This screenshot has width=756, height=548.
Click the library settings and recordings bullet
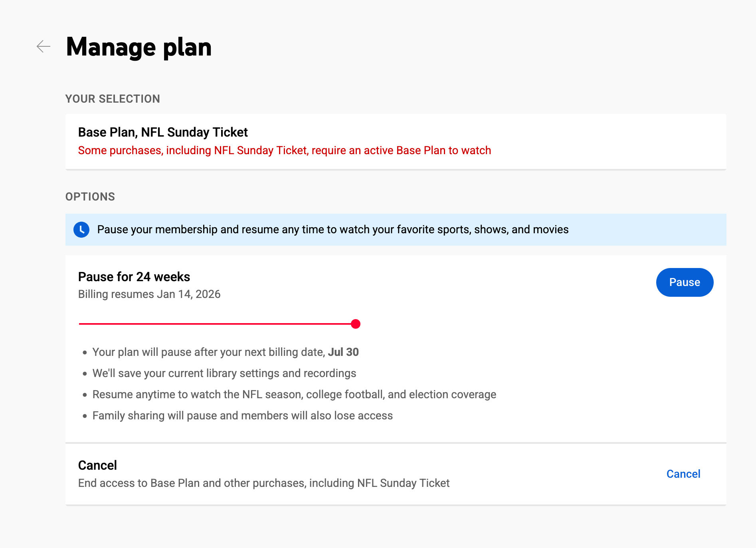224,373
